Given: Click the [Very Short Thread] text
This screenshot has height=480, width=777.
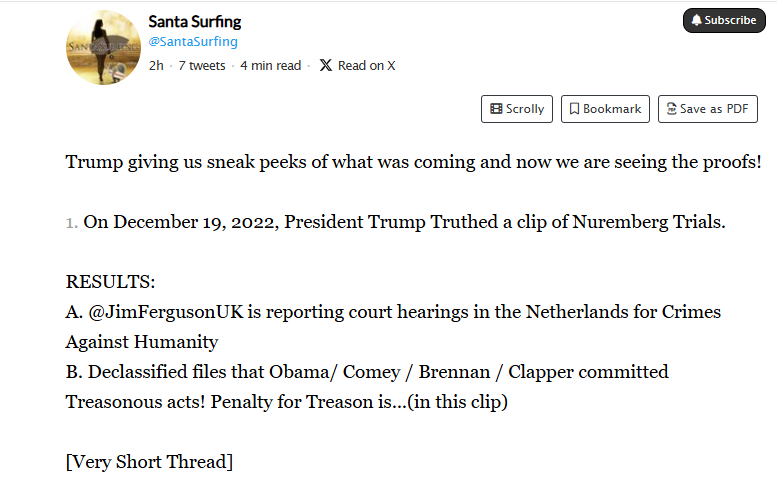Looking at the screenshot, I should [x=149, y=461].
